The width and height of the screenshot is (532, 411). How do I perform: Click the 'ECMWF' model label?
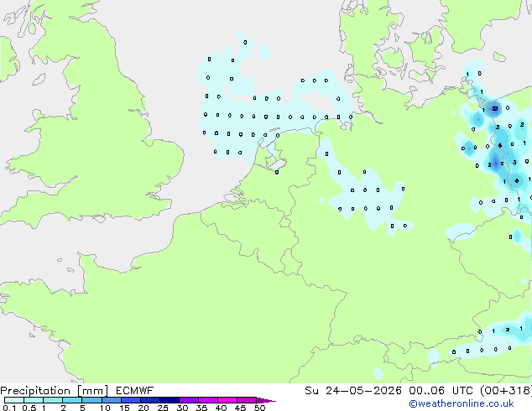(135, 391)
